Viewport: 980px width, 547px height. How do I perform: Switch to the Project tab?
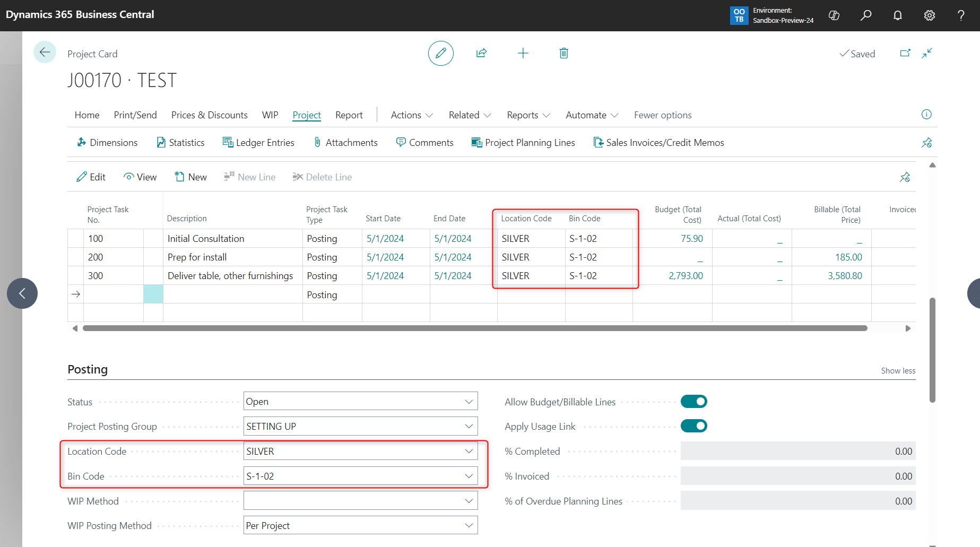(307, 115)
